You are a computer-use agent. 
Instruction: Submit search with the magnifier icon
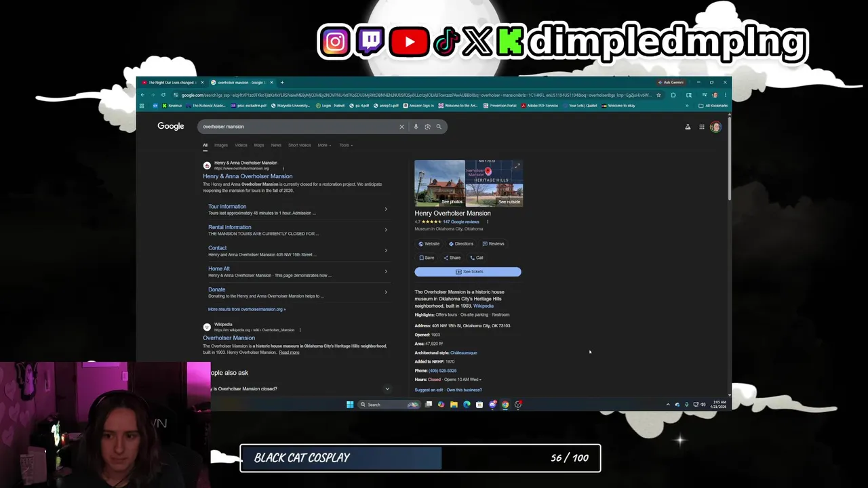point(439,127)
